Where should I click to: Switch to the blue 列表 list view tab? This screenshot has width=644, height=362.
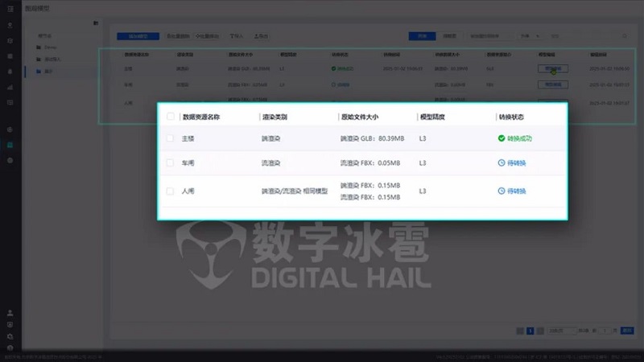pos(422,36)
